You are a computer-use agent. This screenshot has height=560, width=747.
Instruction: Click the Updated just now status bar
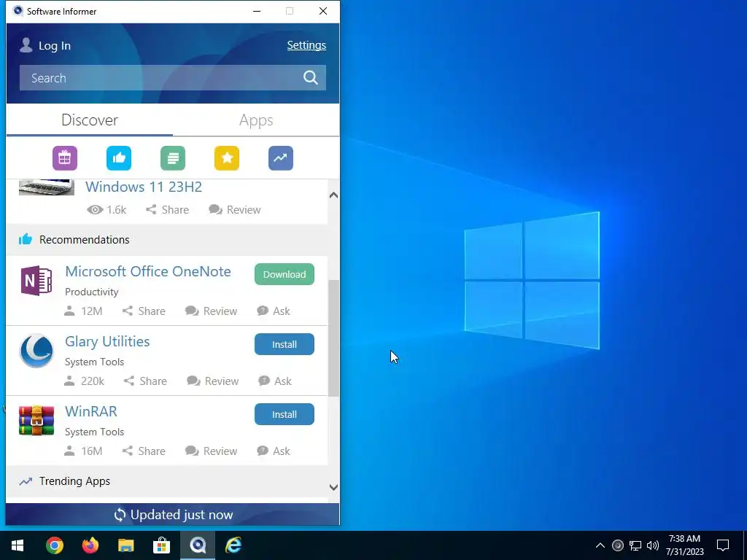[x=173, y=515]
